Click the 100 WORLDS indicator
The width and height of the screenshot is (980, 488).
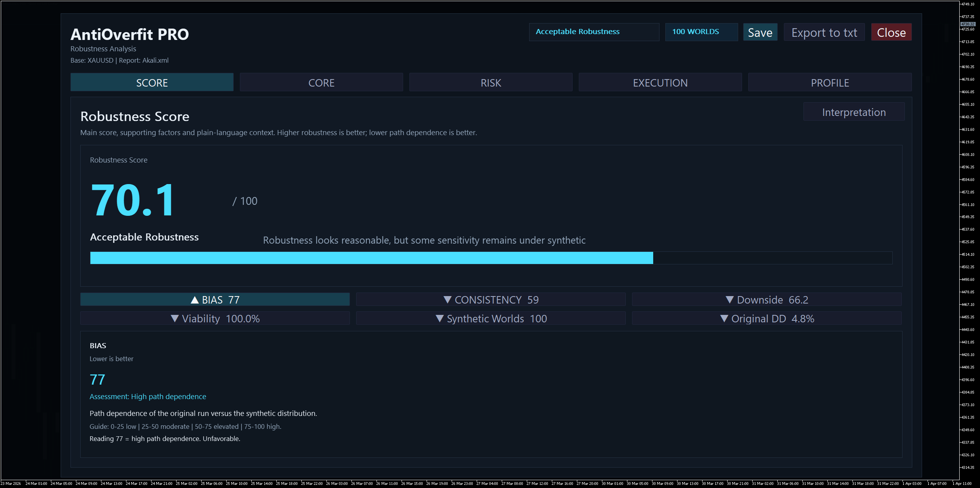click(701, 32)
